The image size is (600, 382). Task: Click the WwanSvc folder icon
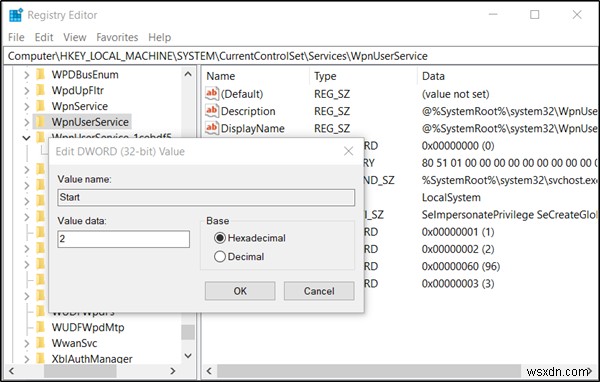click(x=41, y=343)
